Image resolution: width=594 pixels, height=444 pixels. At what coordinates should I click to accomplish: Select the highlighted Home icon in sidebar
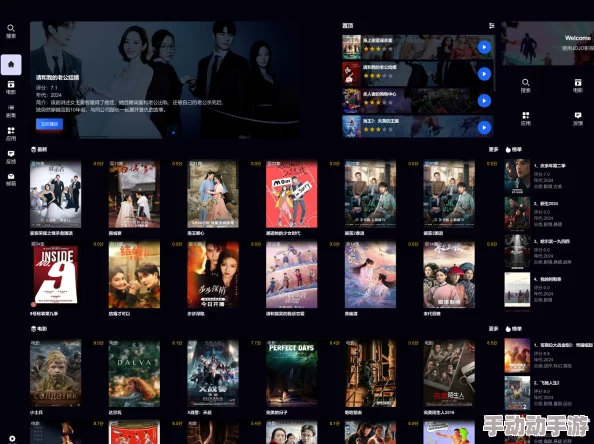[x=11, y=64]
